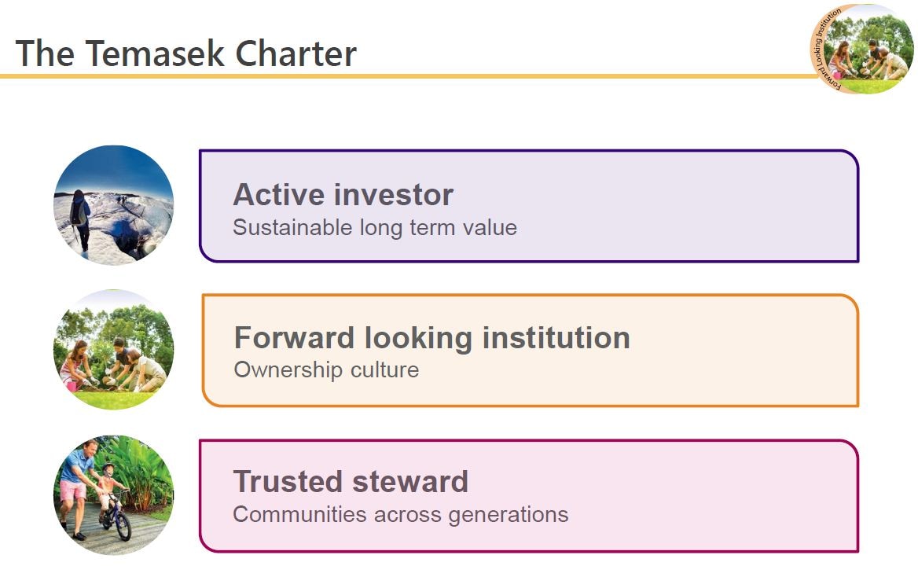
Task: Click the word Charter in the title
Action: point(296,53)
